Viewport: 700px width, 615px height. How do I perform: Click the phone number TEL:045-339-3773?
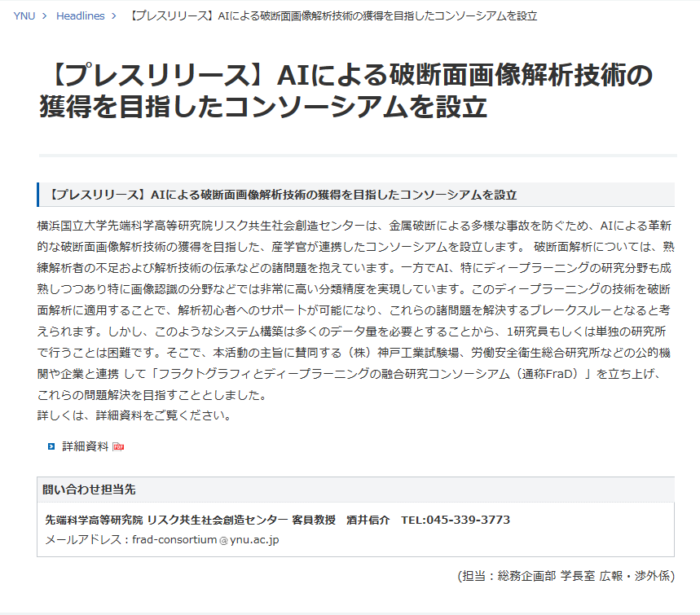pyautogui.click(x=455, y=520)
